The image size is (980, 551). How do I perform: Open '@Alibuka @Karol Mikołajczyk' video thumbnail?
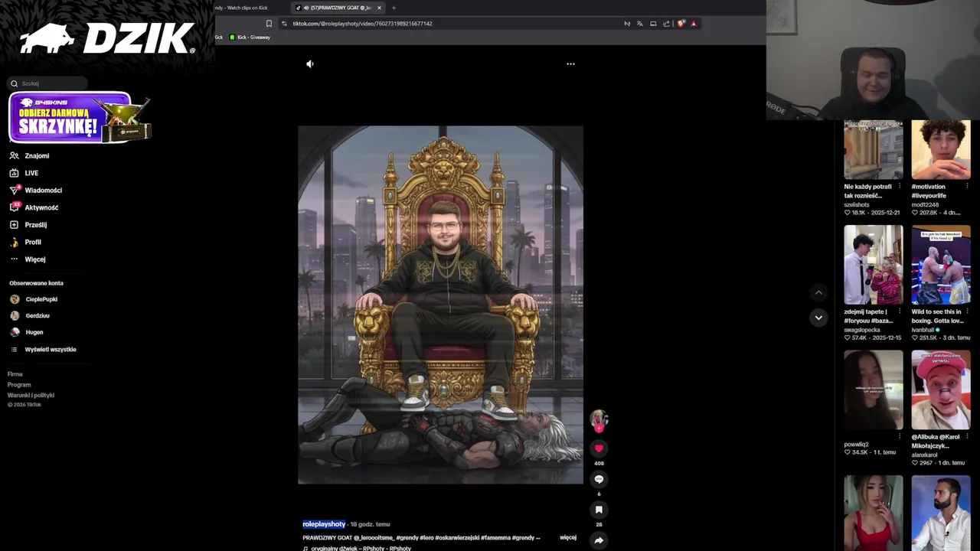941,390
